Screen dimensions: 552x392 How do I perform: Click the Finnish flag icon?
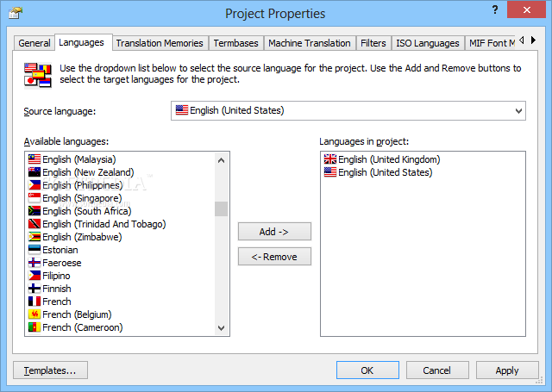point(34,289)
